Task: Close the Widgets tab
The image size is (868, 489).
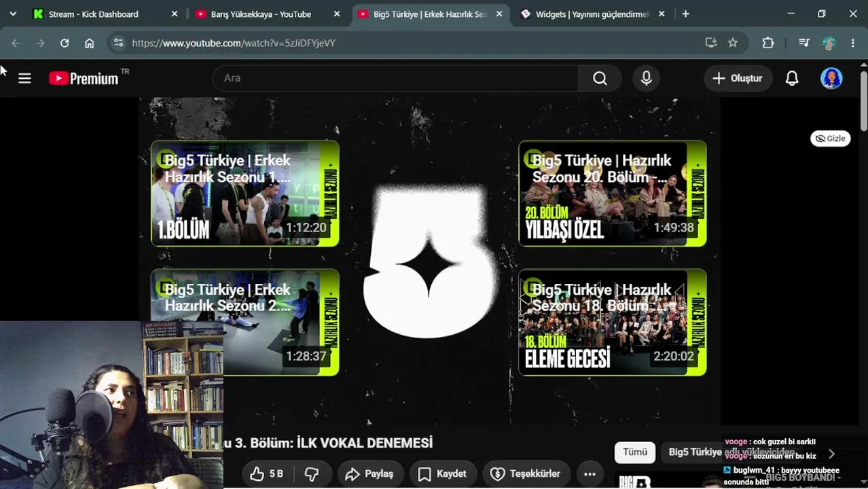Action: (662, 14)
